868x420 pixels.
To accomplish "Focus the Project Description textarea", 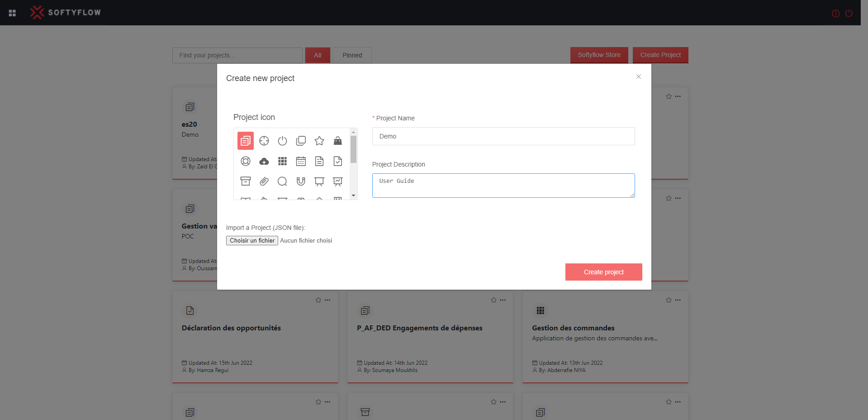I will tap(503, 186).
